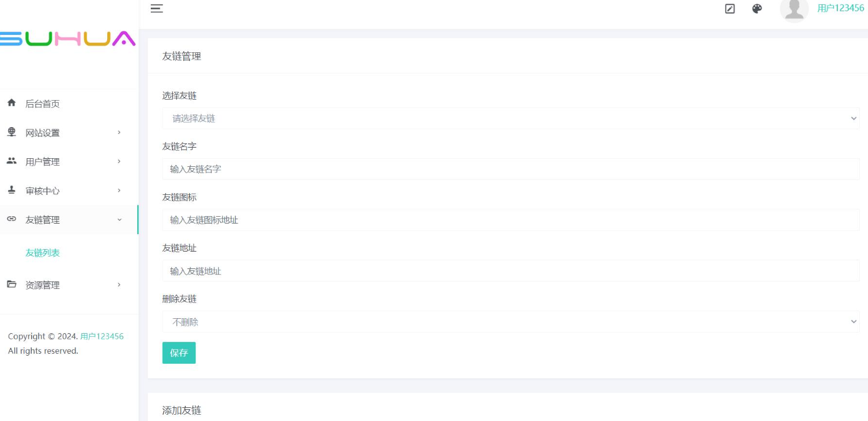Open the theme palette icon
Screen dimensions: 868x421
pos(757,9)
